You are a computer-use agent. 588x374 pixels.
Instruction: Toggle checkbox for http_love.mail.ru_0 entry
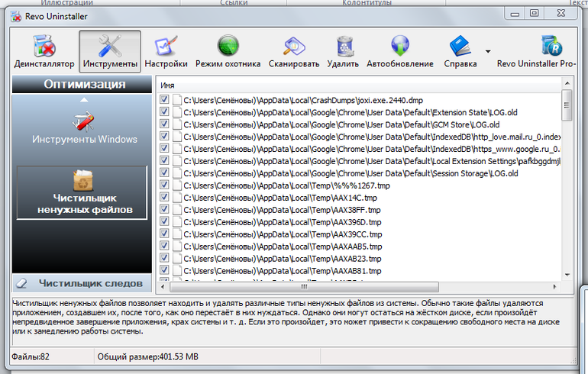pos(164,136)
